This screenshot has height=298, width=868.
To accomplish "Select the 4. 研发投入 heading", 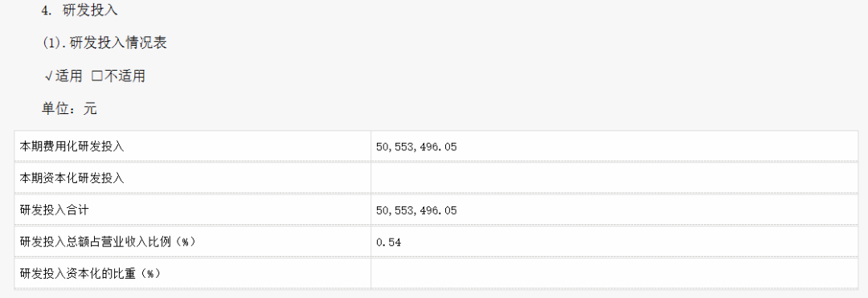I will [x=80, y=10].
